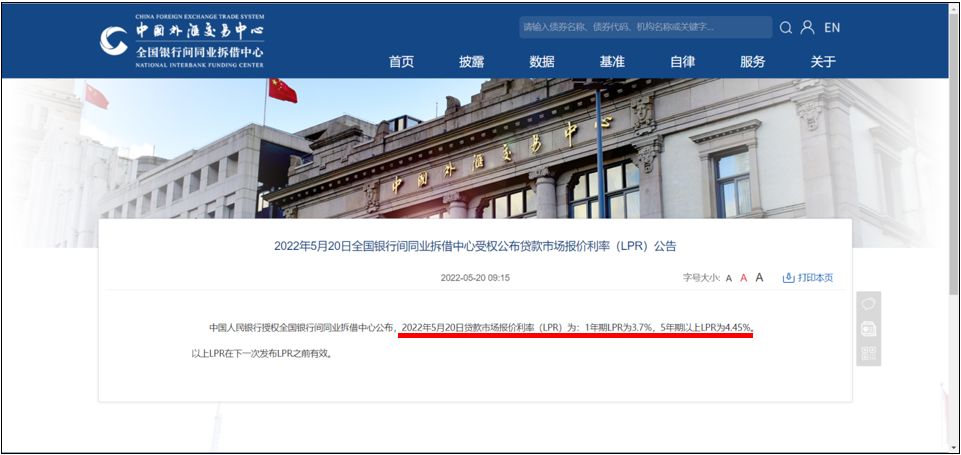The image size is (961, 455).
Task: Click the underlined LPR rate sentence
Action: (576, 328)
